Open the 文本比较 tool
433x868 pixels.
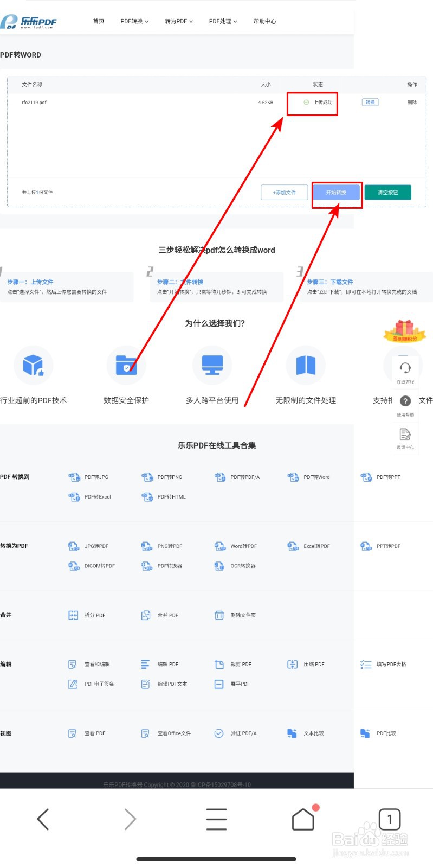tap(305, 733)
